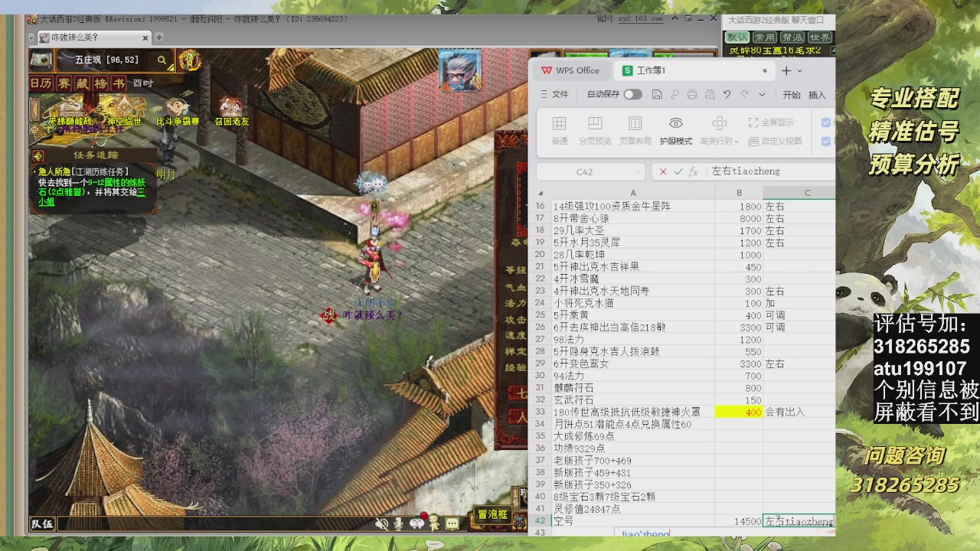The width and height of the screenshot is (980, 551).
Task: Click the undo arrow icon
Action: (x=727, y=94)
